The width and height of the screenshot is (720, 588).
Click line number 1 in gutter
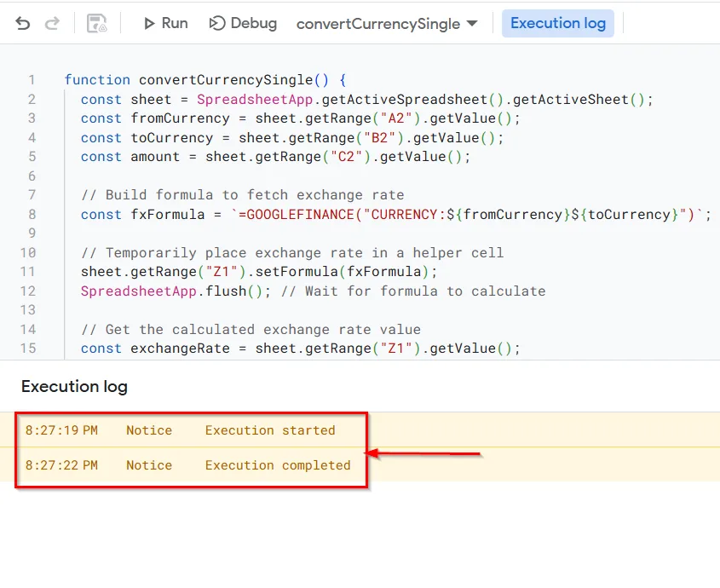tap(32, 80)
